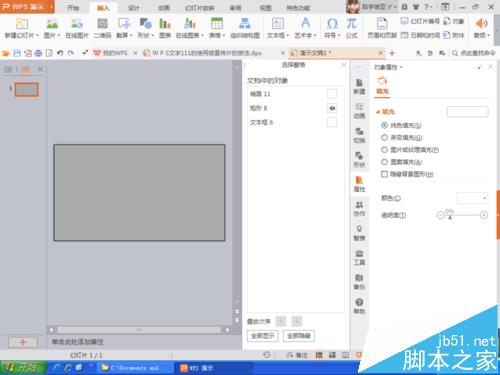Add a new document tab with plus
Viewport: 500px width, 375px height.
pos(392,53)
